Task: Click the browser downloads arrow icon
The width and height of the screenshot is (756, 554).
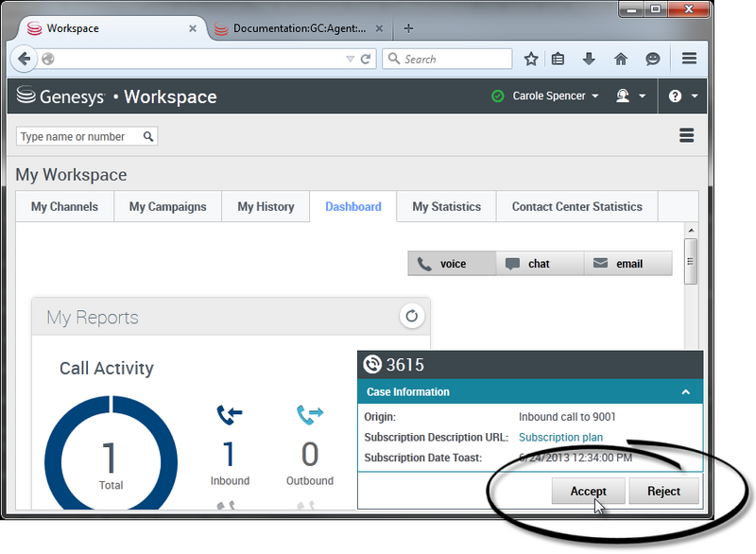Action: point(589,59)
